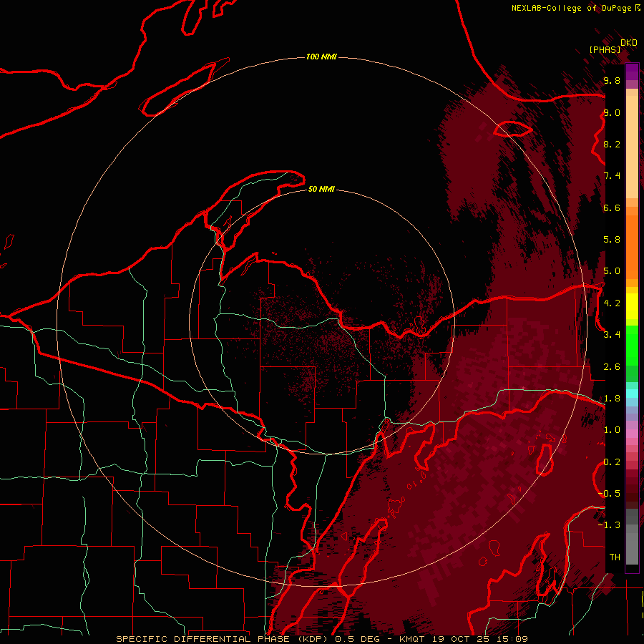This screenshot has width=644, height=644.
Task: Click the 1.0 value on the color scale
Action: tap(612, 430)
